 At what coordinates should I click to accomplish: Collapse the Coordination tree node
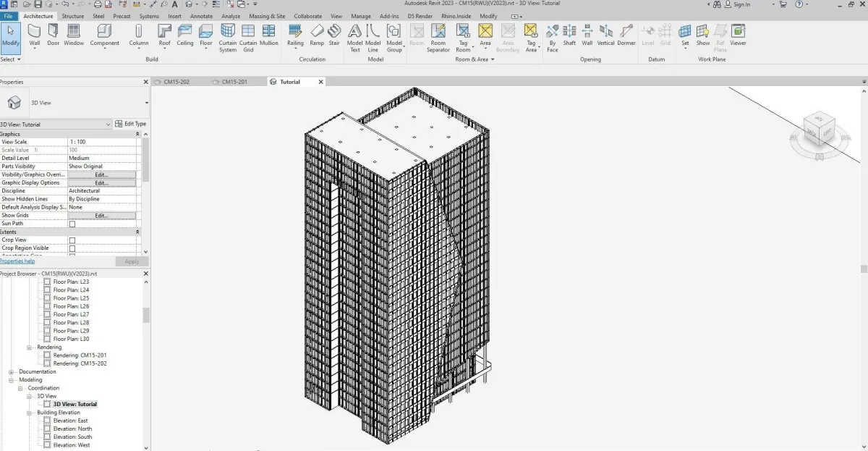tap(21, 388)
